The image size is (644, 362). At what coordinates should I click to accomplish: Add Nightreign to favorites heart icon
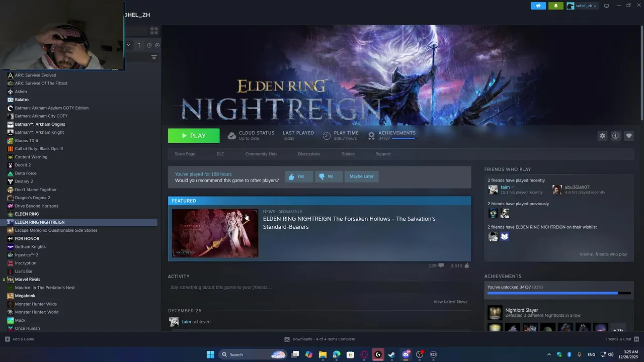point(629,136)
